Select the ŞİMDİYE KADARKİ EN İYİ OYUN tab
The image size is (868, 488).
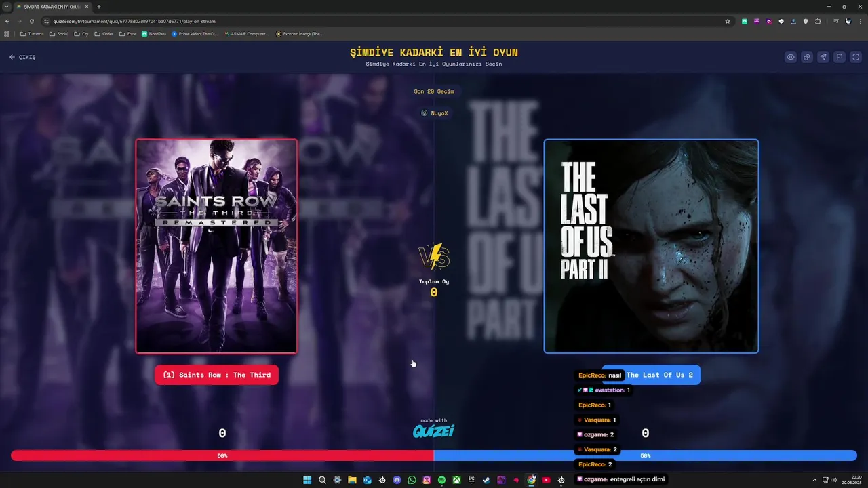[x=52, y=7]
